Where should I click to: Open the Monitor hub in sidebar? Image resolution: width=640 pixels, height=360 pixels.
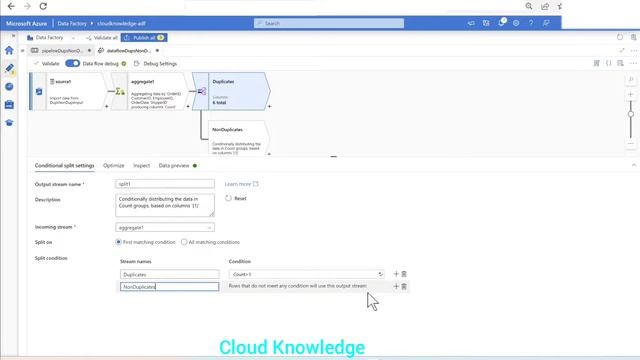9,87
